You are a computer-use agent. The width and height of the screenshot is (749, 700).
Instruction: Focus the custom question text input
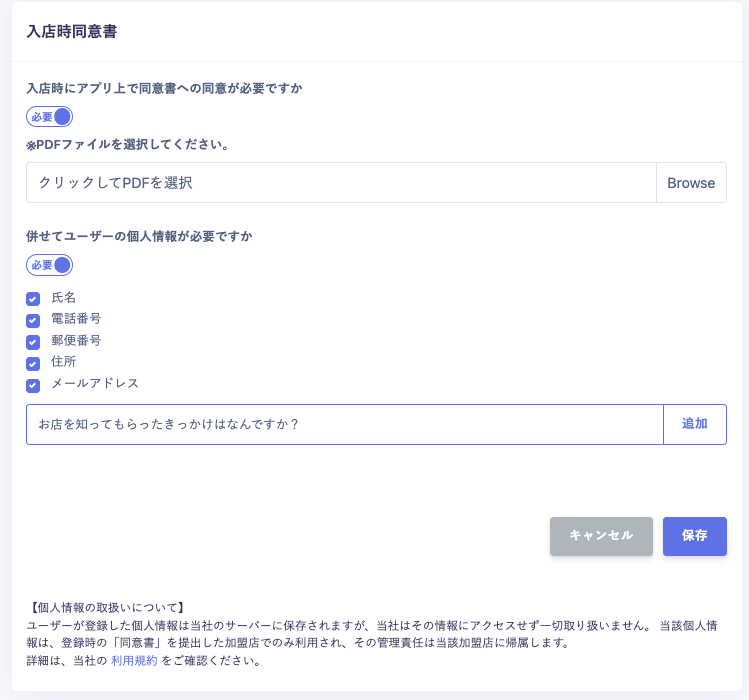(344, 424)
